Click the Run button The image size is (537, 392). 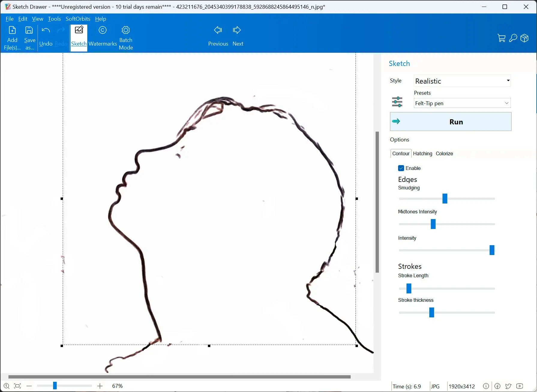tap(451, 122)
